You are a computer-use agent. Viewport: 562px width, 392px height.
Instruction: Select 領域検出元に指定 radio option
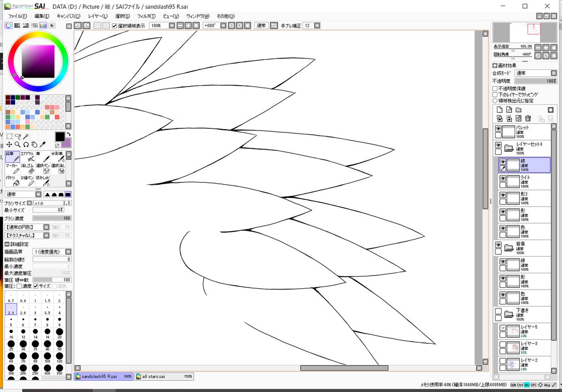495,101
